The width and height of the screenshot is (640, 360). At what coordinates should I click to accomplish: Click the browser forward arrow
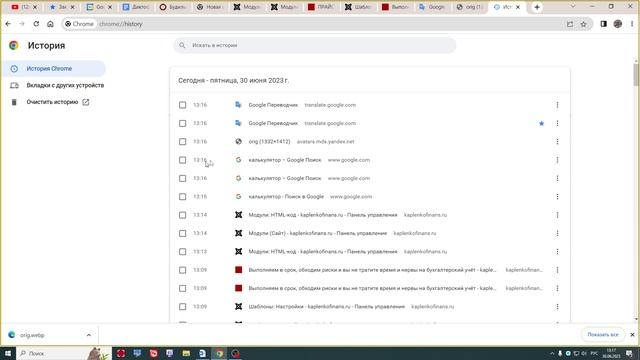pos(22,24)
